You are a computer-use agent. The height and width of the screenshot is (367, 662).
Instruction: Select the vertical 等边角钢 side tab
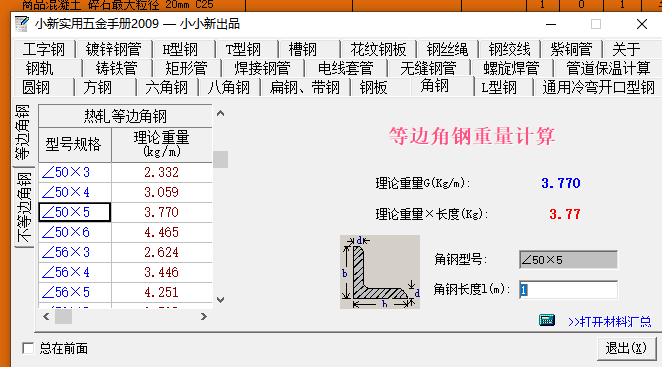tap(23, 132)
